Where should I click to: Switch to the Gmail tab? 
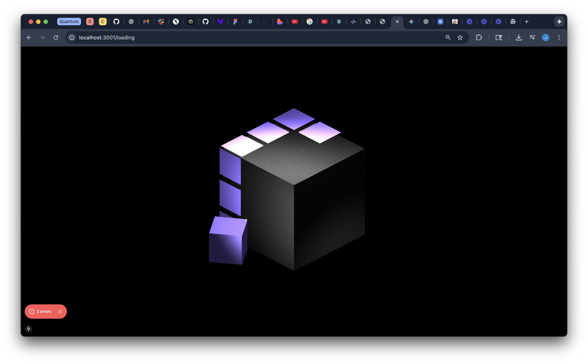coord(146,22)
